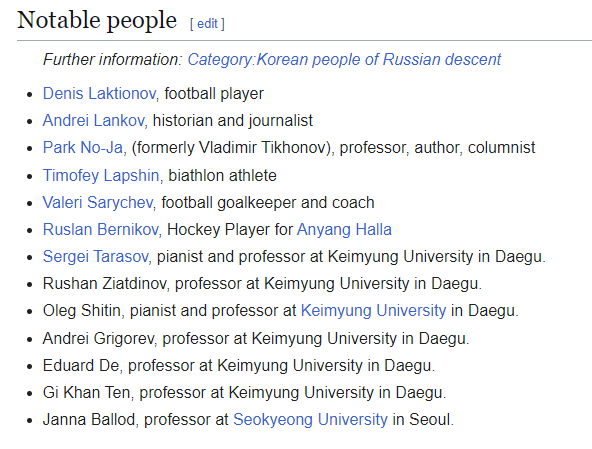Visit the Timofey Lapshin page link
Image resolution: width=592 pixels, height=449 pixels.
pos(101,175)
